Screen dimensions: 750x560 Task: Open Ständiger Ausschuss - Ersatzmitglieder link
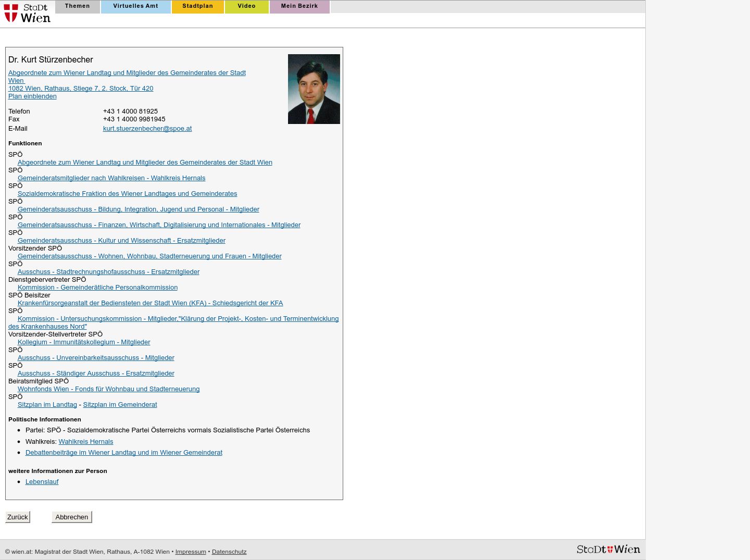point(96,374)
